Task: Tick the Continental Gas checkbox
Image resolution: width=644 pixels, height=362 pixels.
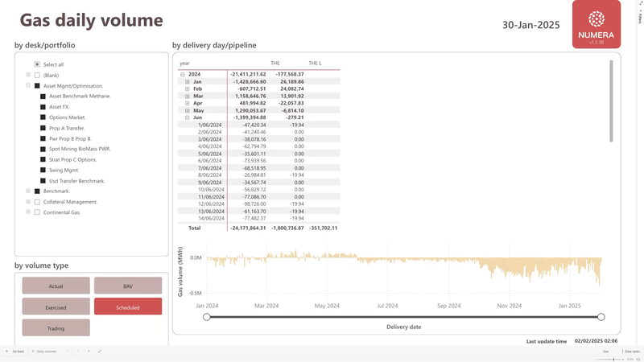Action: point(37,212)
